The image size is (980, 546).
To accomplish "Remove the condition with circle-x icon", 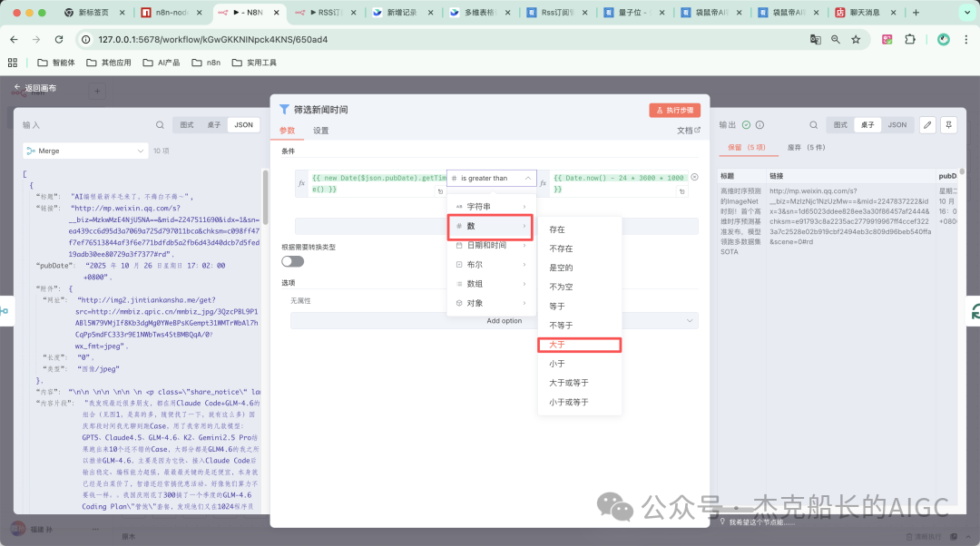I will click(x=694, y=178).
